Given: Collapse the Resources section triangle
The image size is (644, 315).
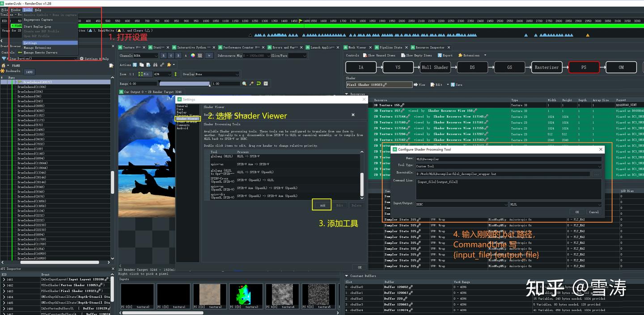Looking at the screenshot, I should point(347,94).
